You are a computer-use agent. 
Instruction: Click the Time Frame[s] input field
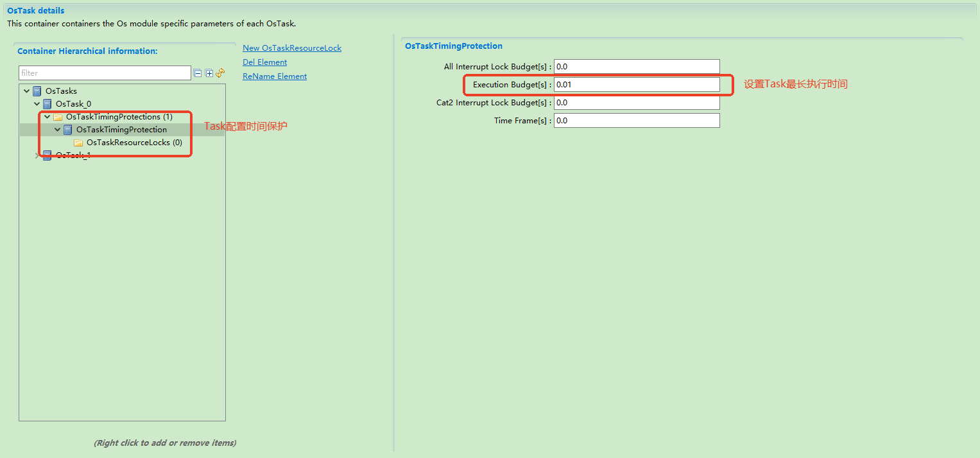(636, 121)
